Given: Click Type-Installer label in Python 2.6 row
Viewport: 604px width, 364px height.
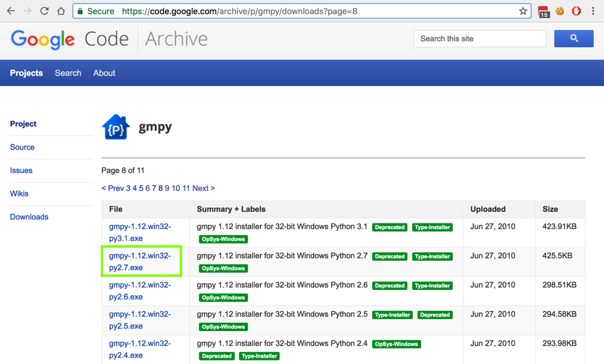Looking at the screenshot, I should pyautogui.click(x=432, y=286).
